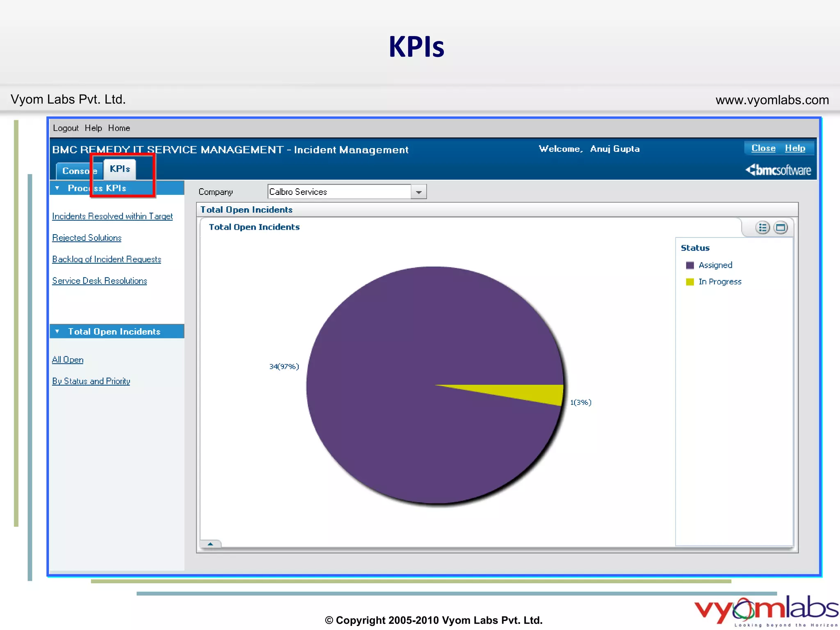The width and height of the screenshot is (840, 630).
Task: Click the Anuj Gupta user name
Action: click(x=615, y=149)
